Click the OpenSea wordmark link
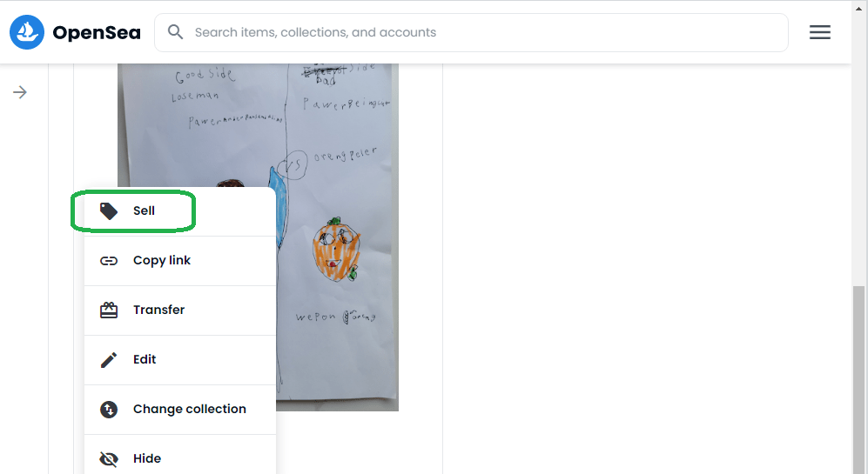This screenshot has height=474, width=868. 97,33
